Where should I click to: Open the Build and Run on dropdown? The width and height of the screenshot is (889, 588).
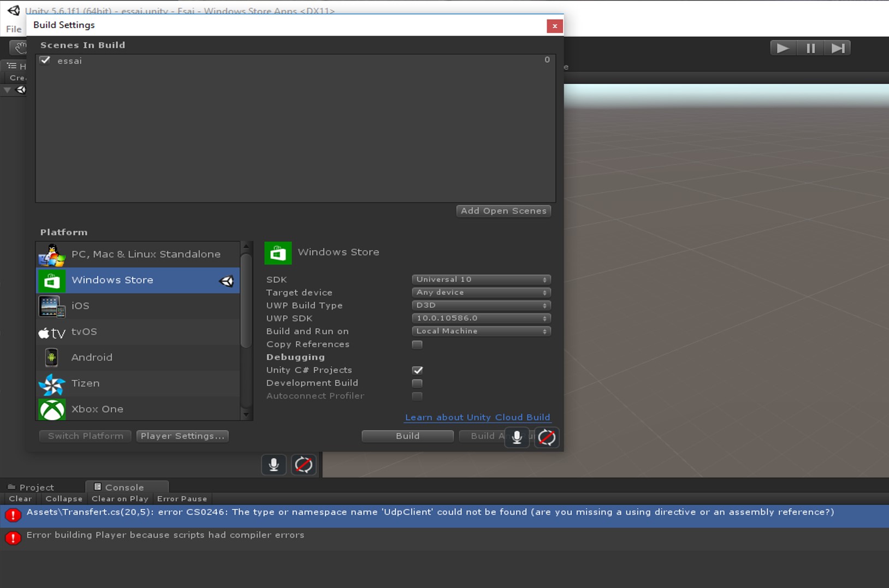(x=481, y=331)
